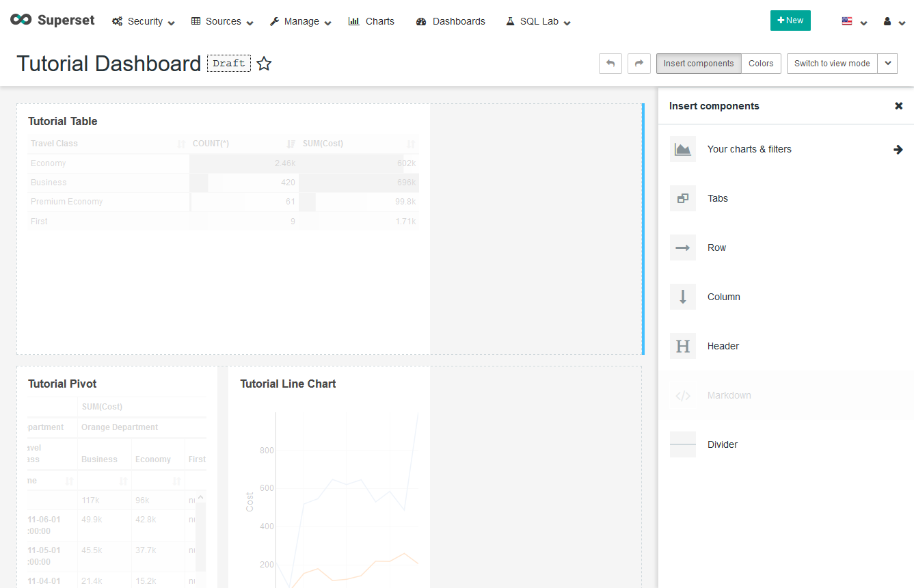Expand dropdown next to Switch to view mode
Screen dimensions: 914x588
click(887, 64)
